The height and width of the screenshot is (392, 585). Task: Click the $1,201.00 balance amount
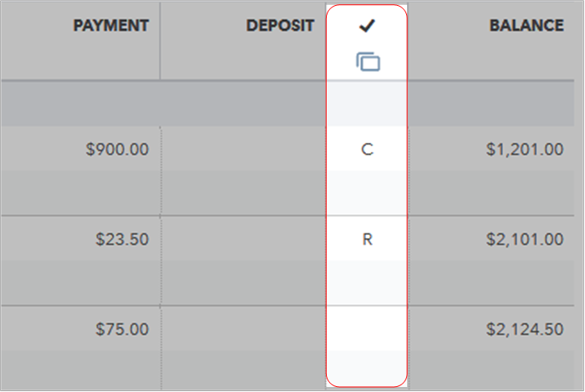524,150
